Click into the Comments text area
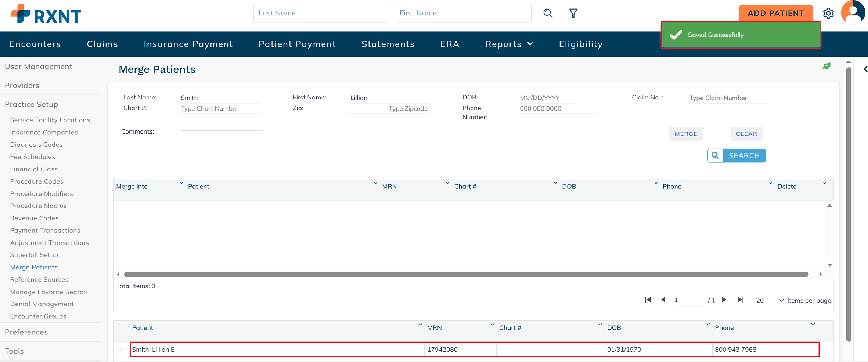 (222, 149)
